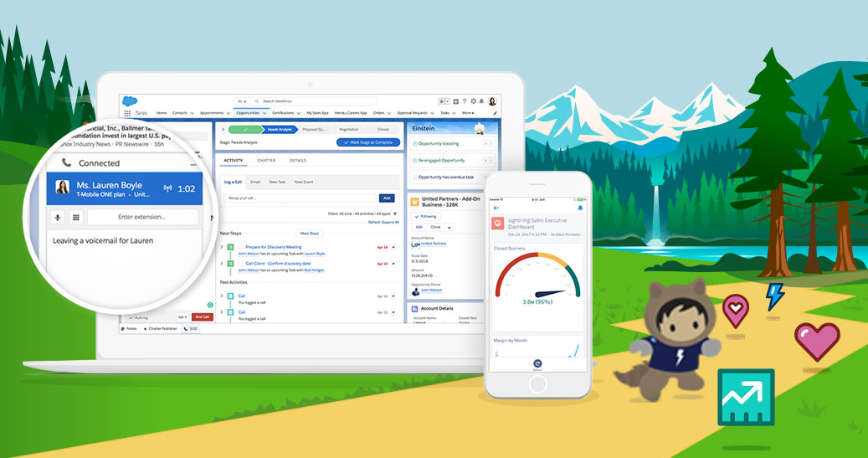Expand the Call Client task row

[222, 264]
